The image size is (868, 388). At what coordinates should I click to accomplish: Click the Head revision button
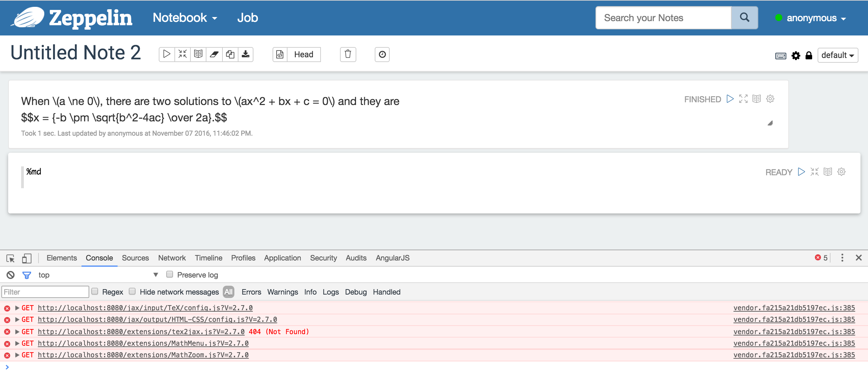(304, 55)
